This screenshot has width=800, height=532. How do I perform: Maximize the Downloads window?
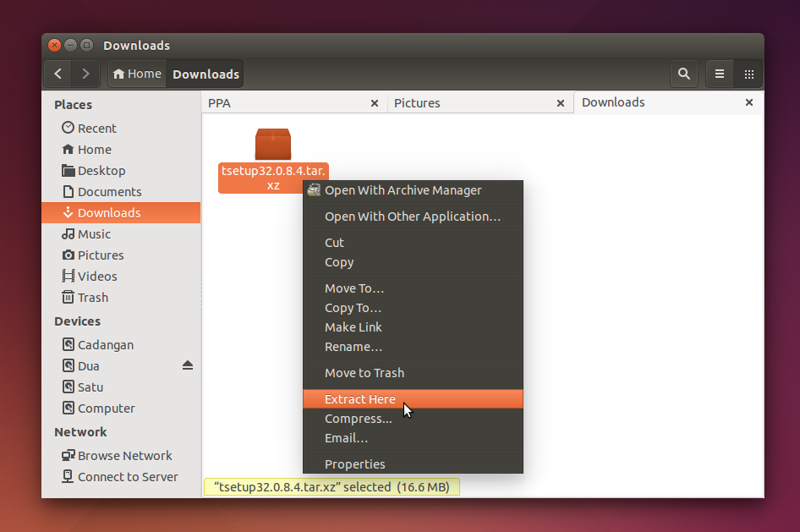click(87, 46)
